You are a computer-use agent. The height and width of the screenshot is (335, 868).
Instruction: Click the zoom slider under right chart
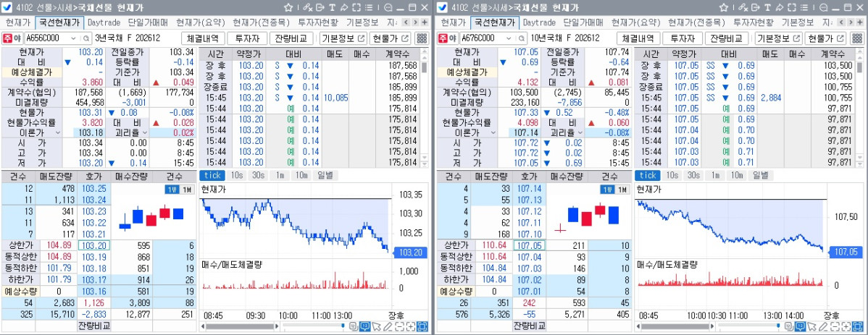tap(750, 326)
